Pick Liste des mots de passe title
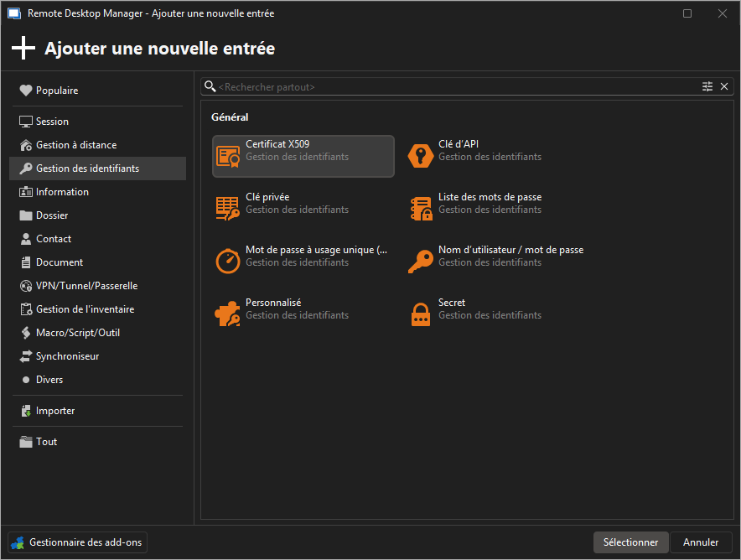Viewport: 741px width, 560px height. click(490, 197)
